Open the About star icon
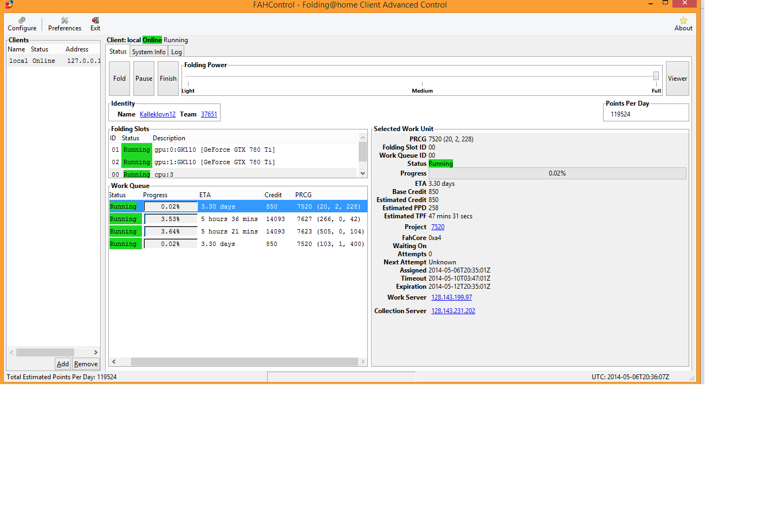777x532 pixels. pos(683,24)
